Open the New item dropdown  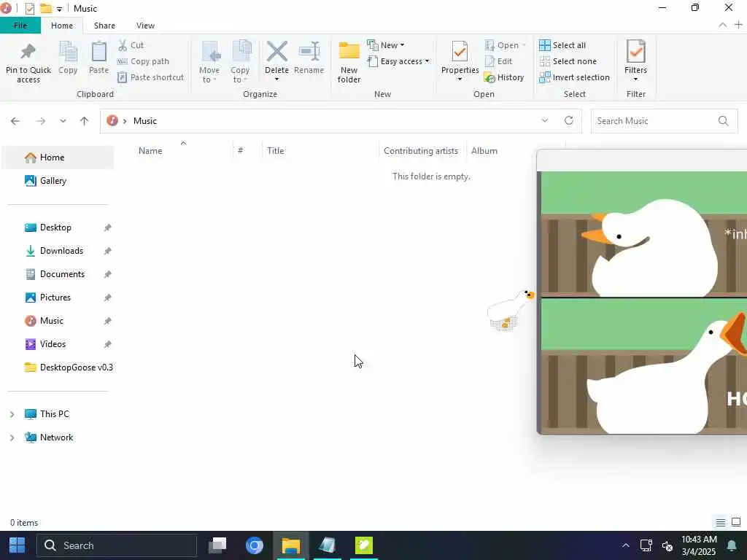(386, 45)
